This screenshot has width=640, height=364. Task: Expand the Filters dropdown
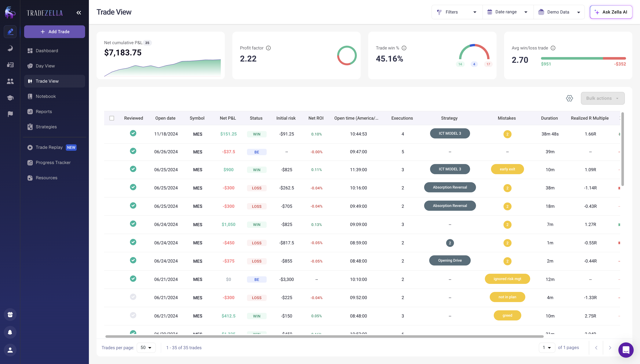(x=457, y=12)
